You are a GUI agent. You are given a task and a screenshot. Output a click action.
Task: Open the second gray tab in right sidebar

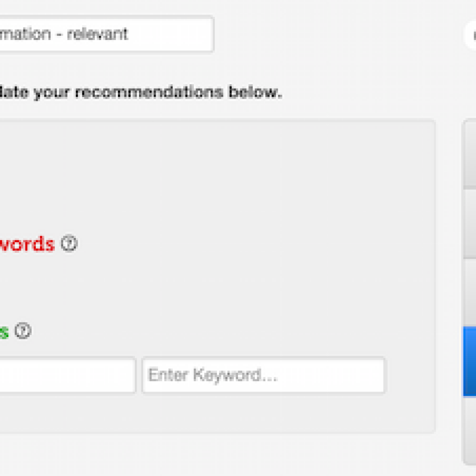coord(469,224)
